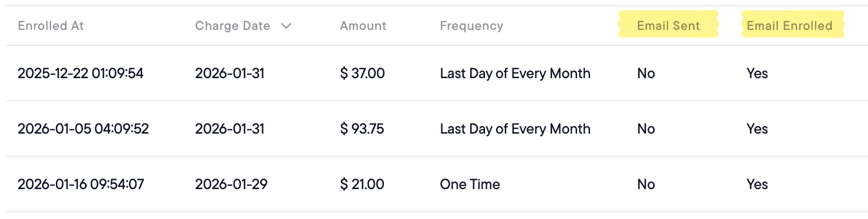Click the highlighted Email Sent header
This screenshot has width=868, height=219.
coord(668,26)
